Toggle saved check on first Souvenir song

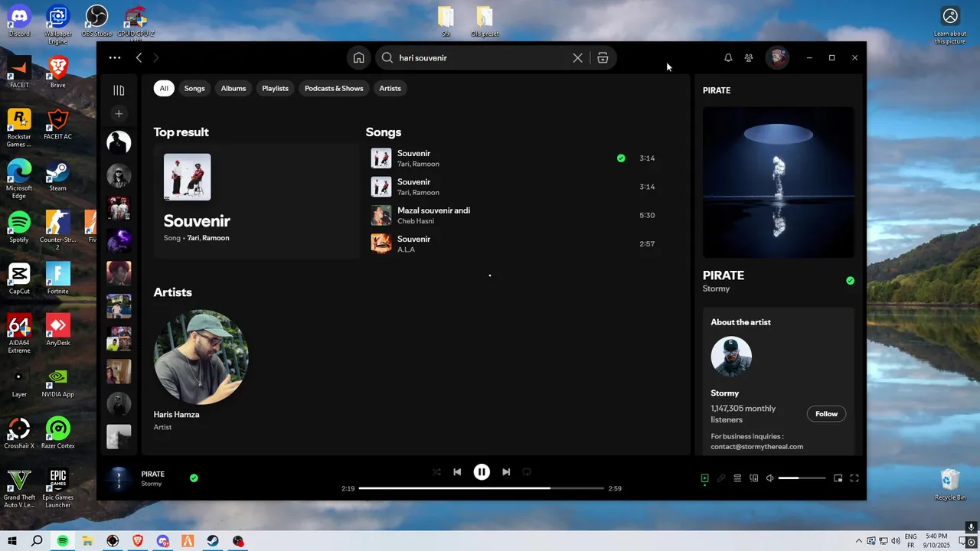[621, 158]
